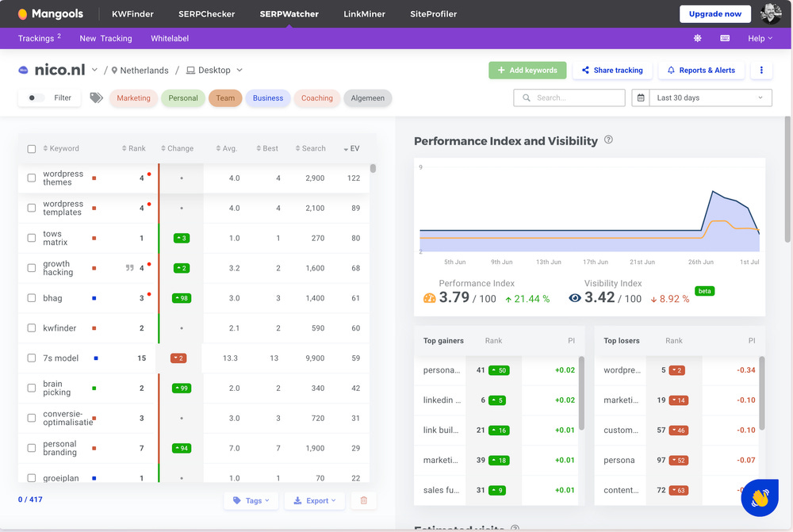Click the help icon beside Performance Index title
793x532 pixels.
(608, 140)
